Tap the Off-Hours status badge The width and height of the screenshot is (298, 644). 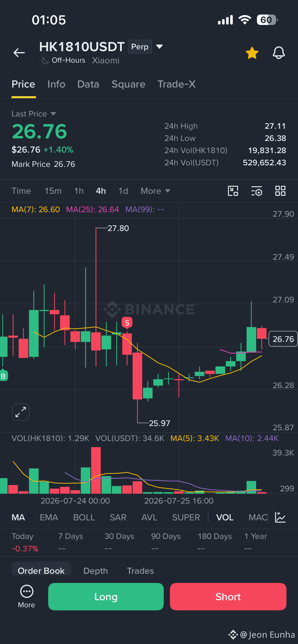(64, 60)
